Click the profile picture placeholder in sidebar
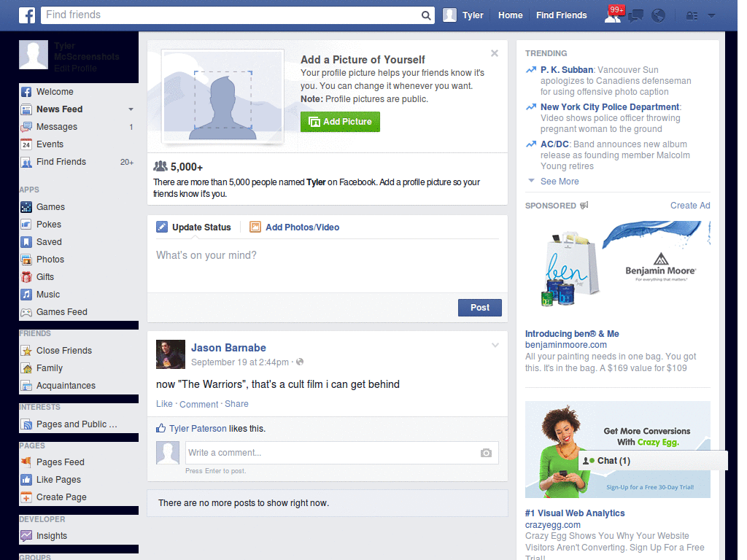 click(34, 55)
